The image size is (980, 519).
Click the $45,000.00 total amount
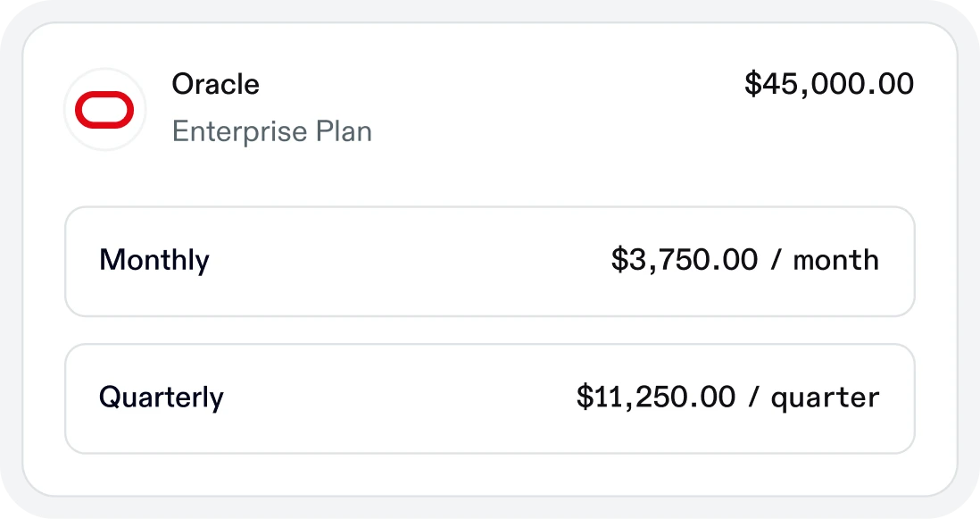(x=829, y=84)
